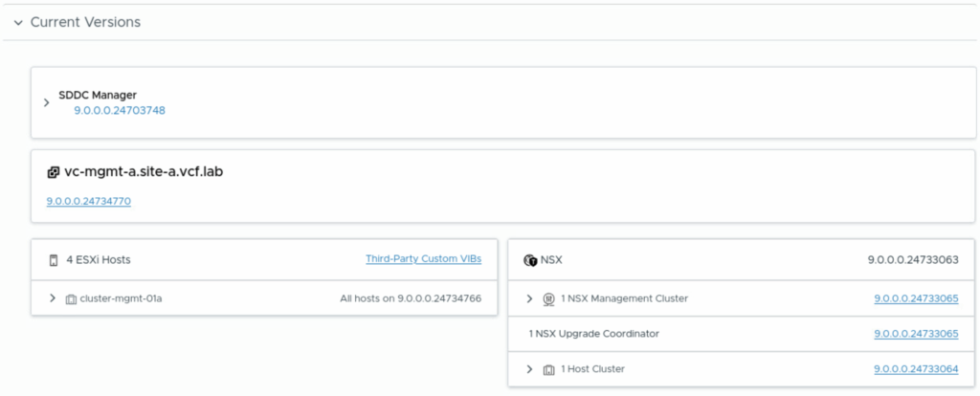Click the vCenter icon beside vc-mgmt-a.site-a.vcf.lab
980x396 pixels.
(53, 173)
